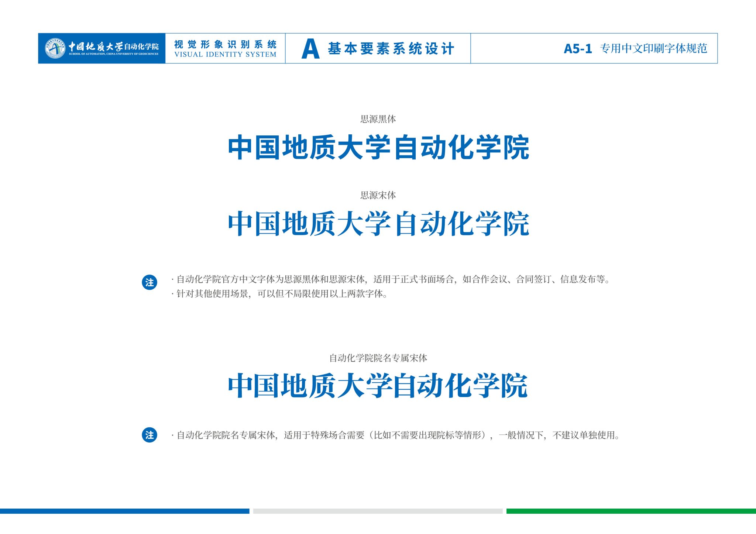Click the large letter A in header

[x=310, y=49]
